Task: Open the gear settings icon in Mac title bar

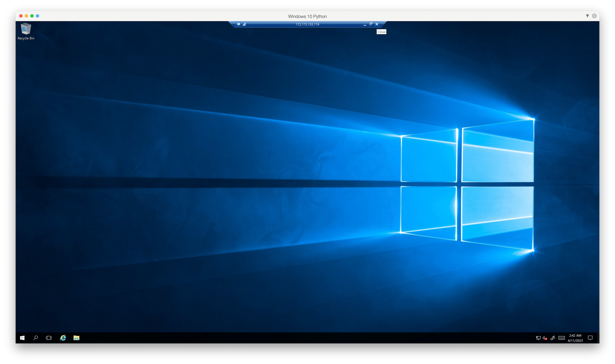Action: click(595, 16)
